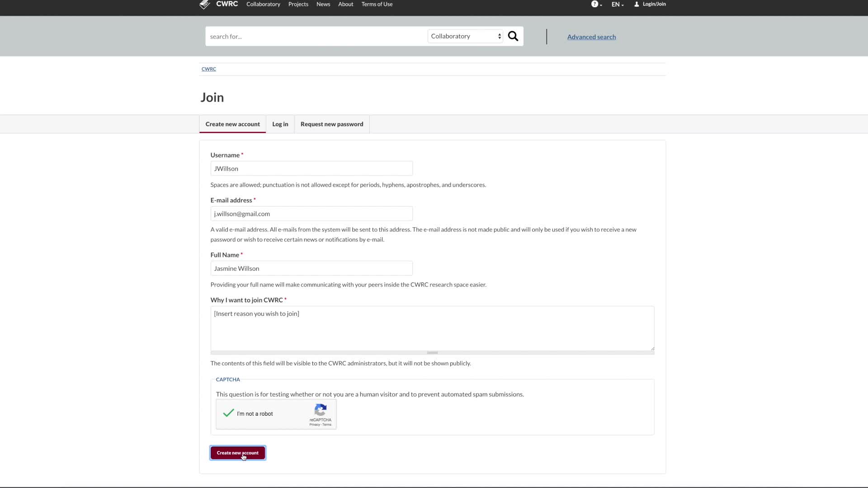Image resolution: width=868 pixels, height=488 pixels.
Task: Click the E-mail address input field
Action: point(311,214)
